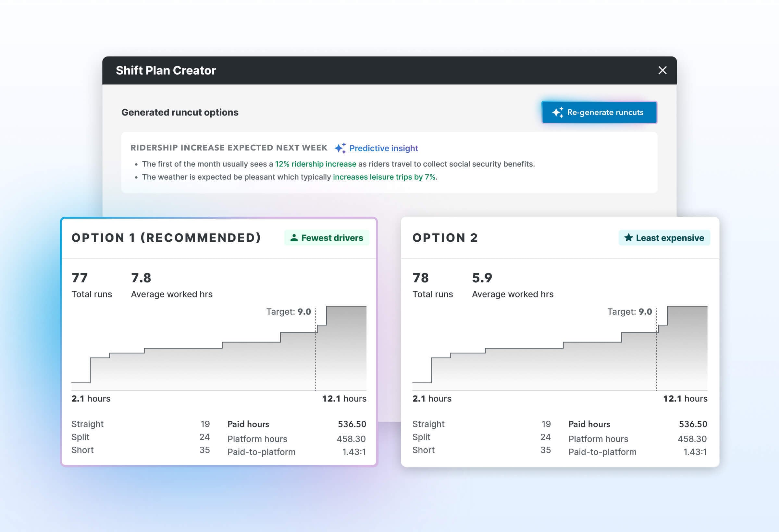Click Paid hours 536.50 in Option 1
Screen dimensions: 779x532
(297, 424)
